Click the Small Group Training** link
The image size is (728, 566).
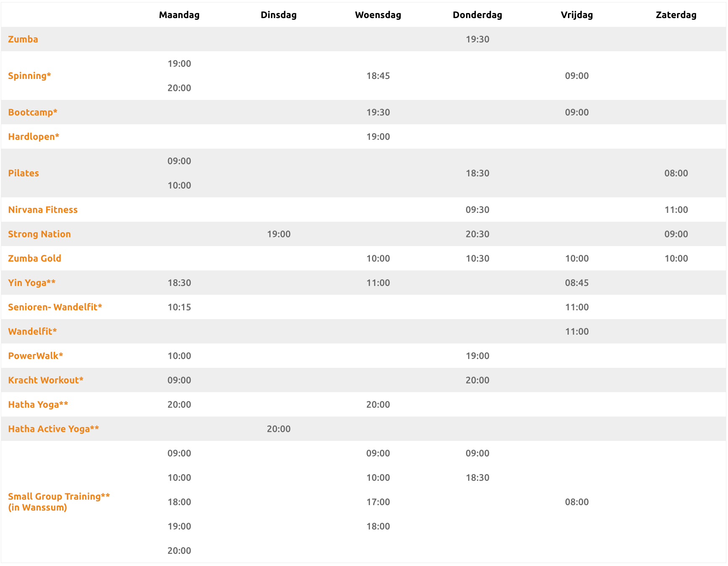click(59, 497)
